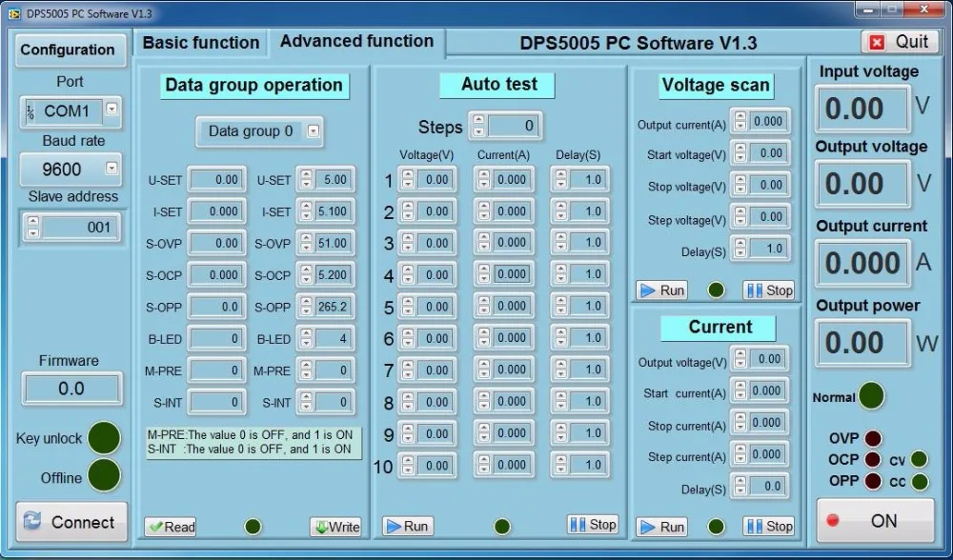Screen dimensions: 953x560
Task: Click the Voltage scan status LED
Action: point(716,290)
